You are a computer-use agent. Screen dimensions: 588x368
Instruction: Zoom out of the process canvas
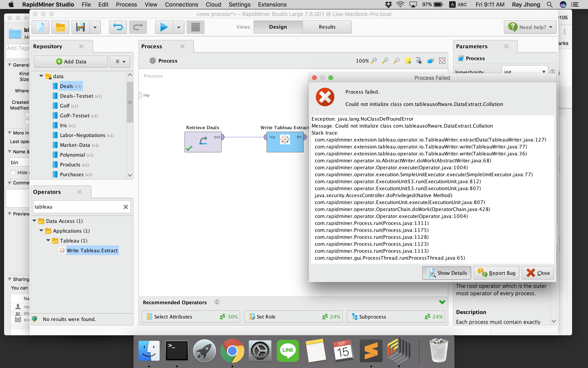[396, 60]
